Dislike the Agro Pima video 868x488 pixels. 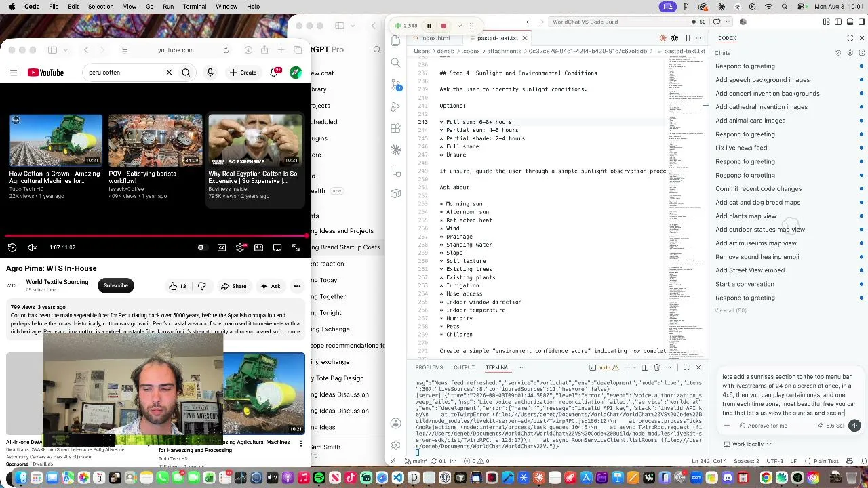click(x=201, y=286)
